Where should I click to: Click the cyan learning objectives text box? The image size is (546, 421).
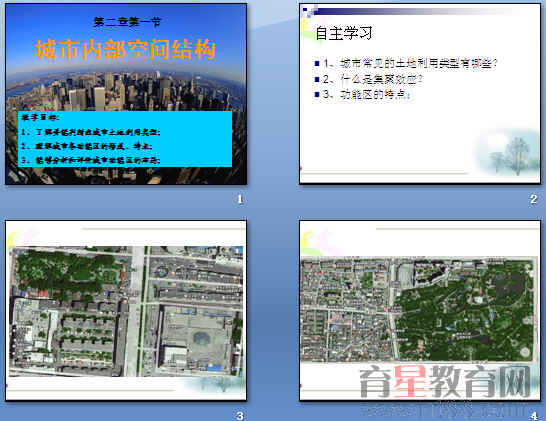(x=125, y=139)
